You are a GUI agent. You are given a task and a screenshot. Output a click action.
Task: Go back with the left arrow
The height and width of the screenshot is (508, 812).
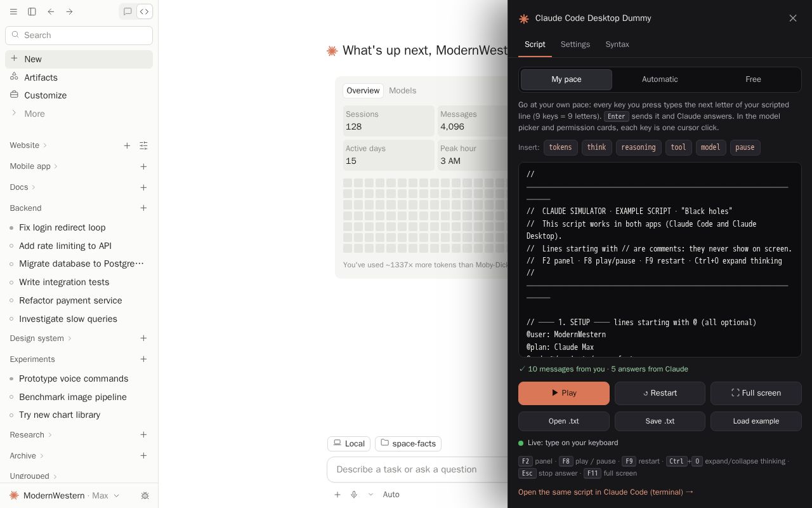(x=51, y=11)
